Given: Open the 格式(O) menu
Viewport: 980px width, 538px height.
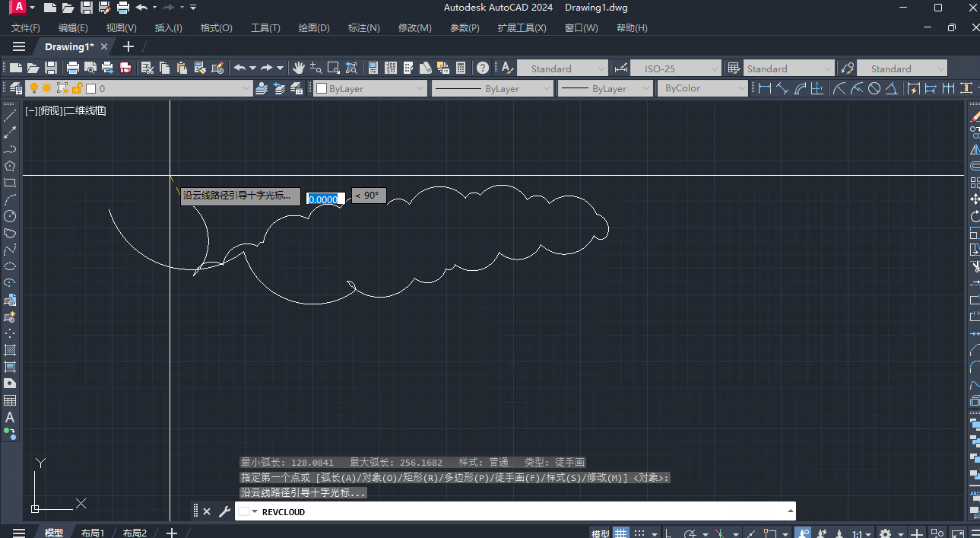Looking at the screenshot, I should (x=216, y=27).
